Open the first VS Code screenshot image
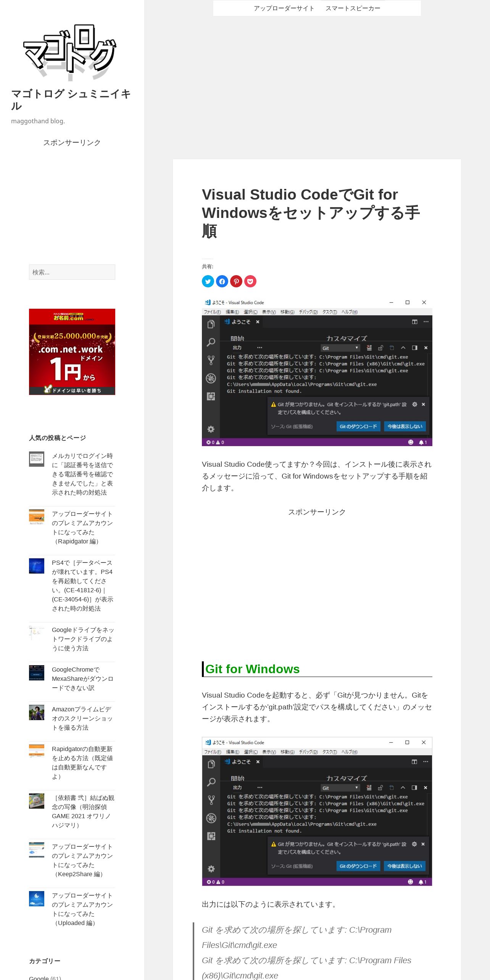 click(x=317, y=372)
